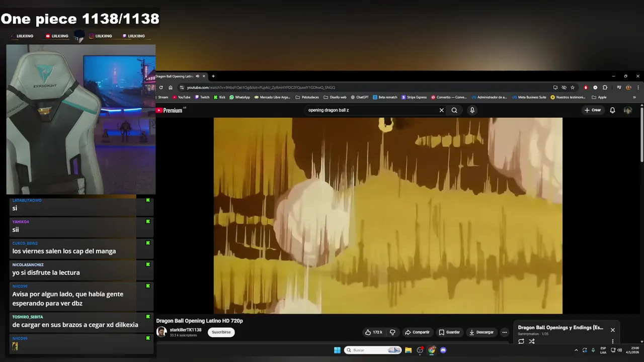Click the YouTube search box

click(x=371, y=110)
